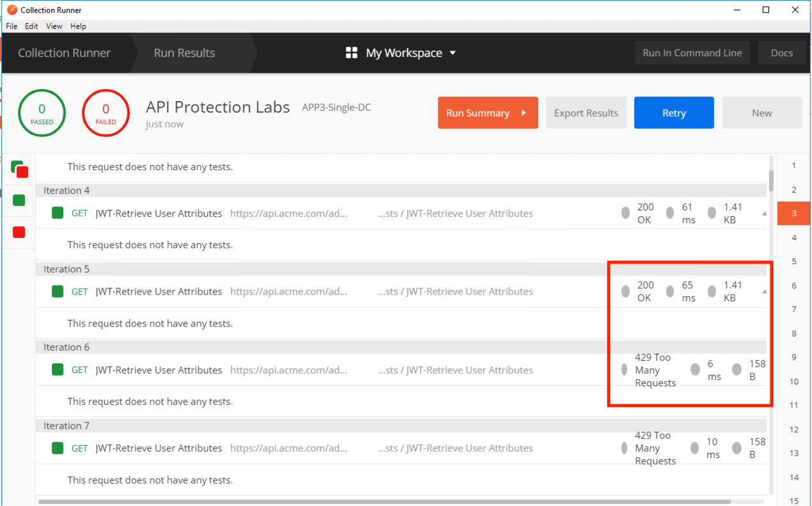Switch to the Run Results breadcrumb tab
Image resolution: width=812 pixels, height=506 pixels.
click(x=184, y=53)
